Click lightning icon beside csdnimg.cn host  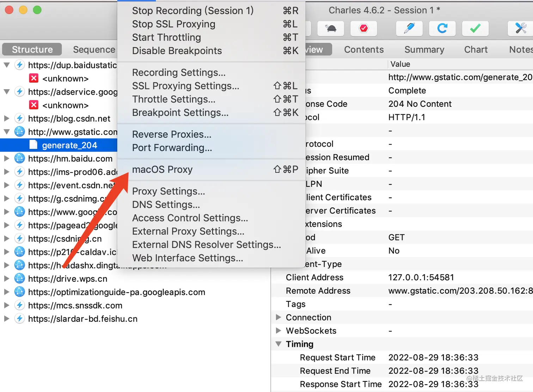point(20,239)
